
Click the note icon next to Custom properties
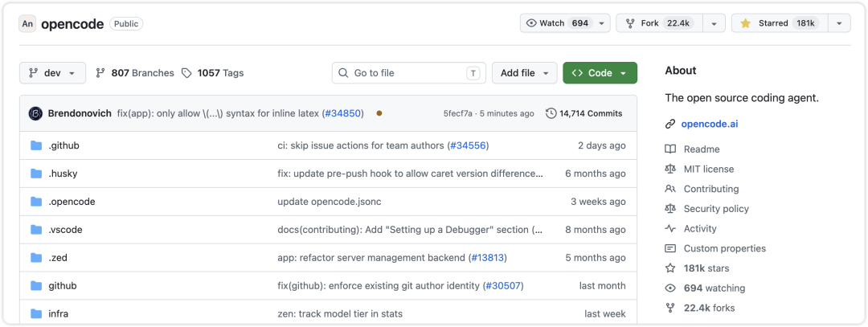point(670,248)
